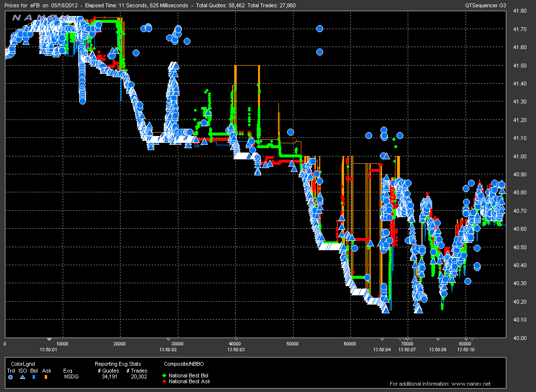The width and height of the screenshot is (536, 392).
Task: Click the NSDQ exchange label
Action: pyautogui.click(x=70, y=375)
